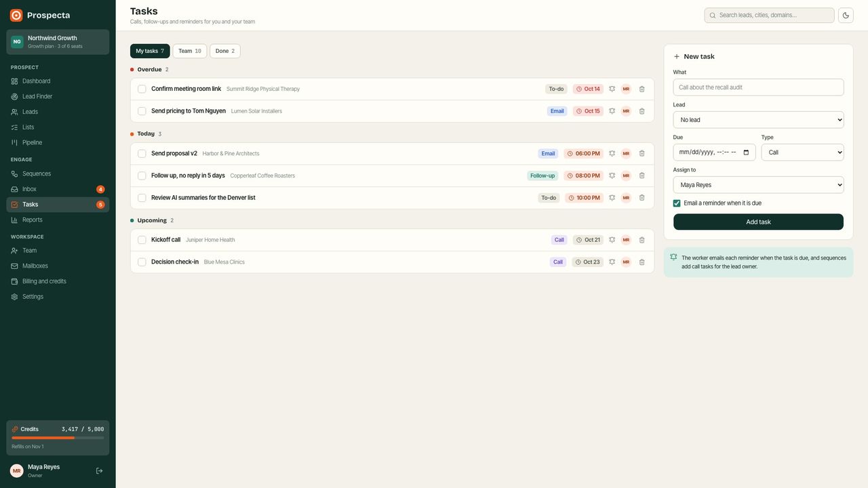Screen dimensions: 868x488
Task: Check off Send pricing to Tom Nguyen
Action: (142, 111)
